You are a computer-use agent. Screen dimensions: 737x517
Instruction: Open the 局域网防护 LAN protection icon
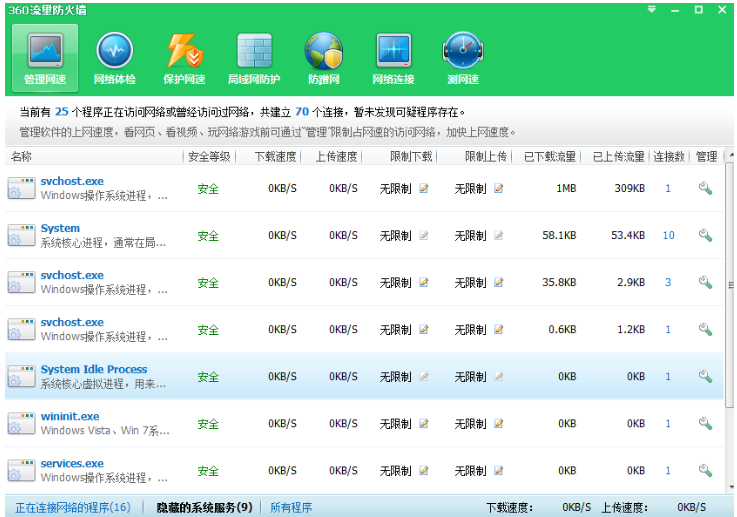pos(254,58)
